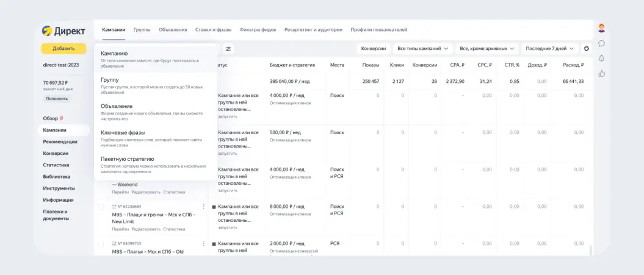Viewport: 644px width, 275px height.
Task: Open the user profile avatar
Action: (601, 28)
